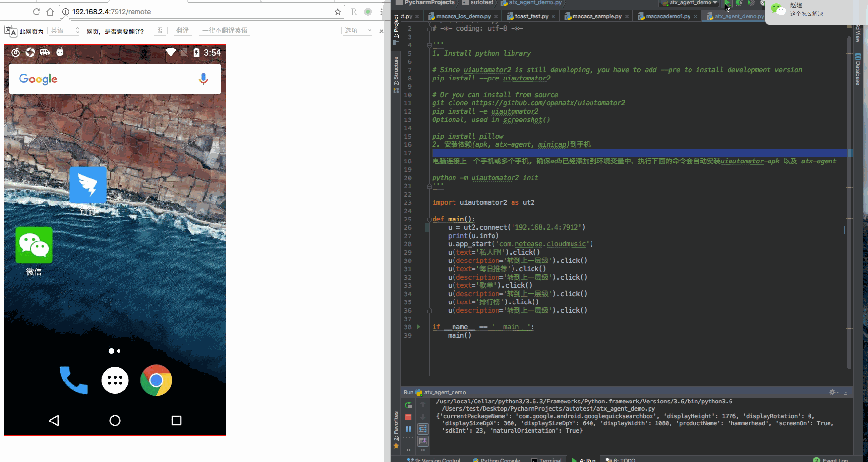Open the atx_agent_demo run configuration dropdown

(690, 3)
